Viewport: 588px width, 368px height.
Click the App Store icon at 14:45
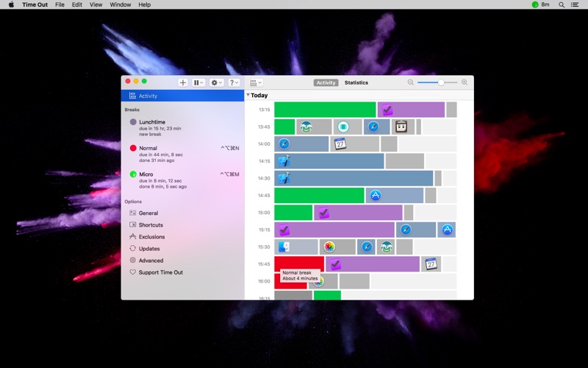point(376,195)
